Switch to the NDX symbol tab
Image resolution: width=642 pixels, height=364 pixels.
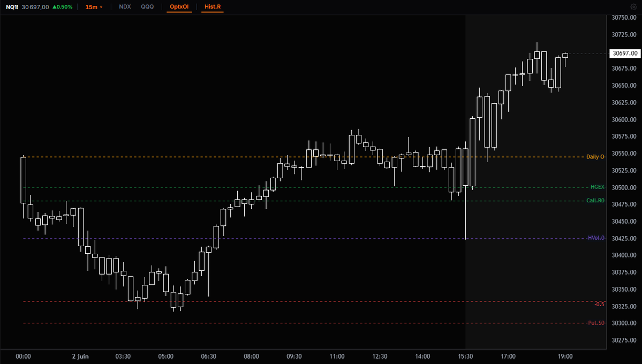coord(125,7)
